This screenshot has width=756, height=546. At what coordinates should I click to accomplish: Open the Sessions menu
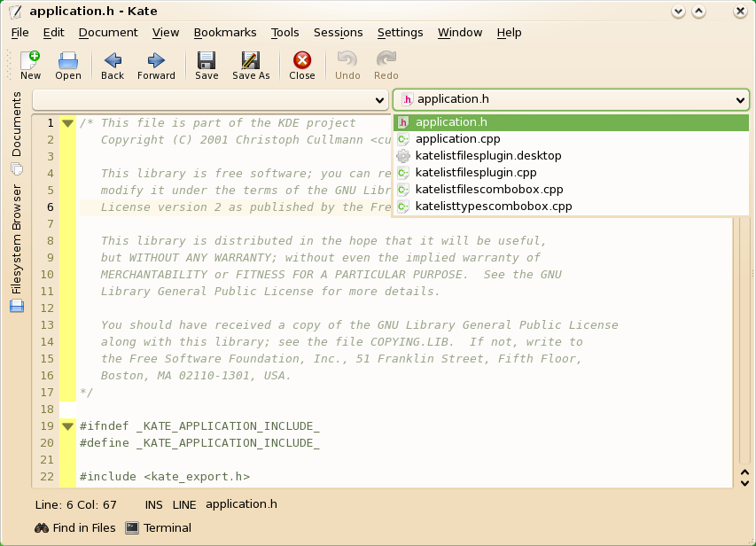(x=338, y=32)
